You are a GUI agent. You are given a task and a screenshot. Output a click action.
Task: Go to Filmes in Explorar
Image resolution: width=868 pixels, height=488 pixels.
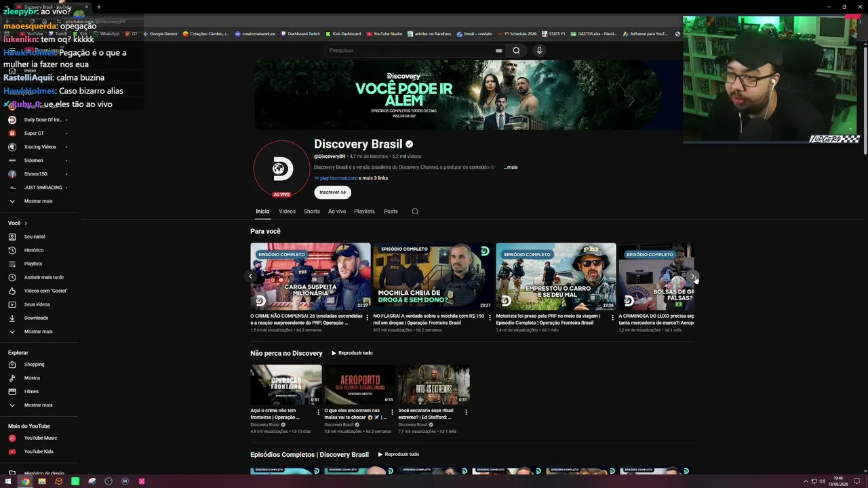pyautogui.click(x=31, y=392)
